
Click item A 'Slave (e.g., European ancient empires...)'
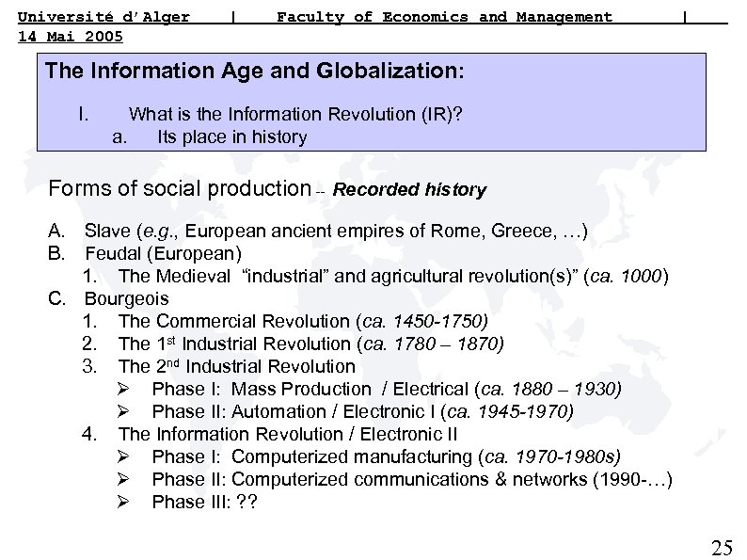click(336, 232)
